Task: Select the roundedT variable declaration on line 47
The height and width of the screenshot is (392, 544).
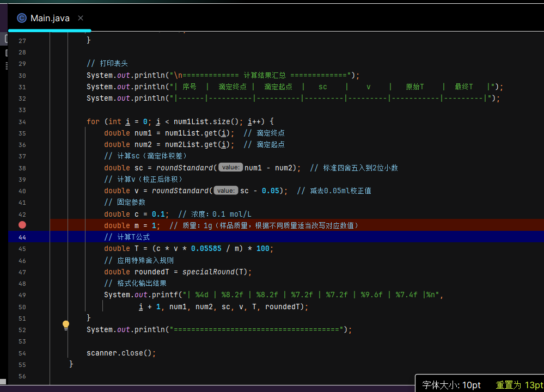Action: pos(152,272)
